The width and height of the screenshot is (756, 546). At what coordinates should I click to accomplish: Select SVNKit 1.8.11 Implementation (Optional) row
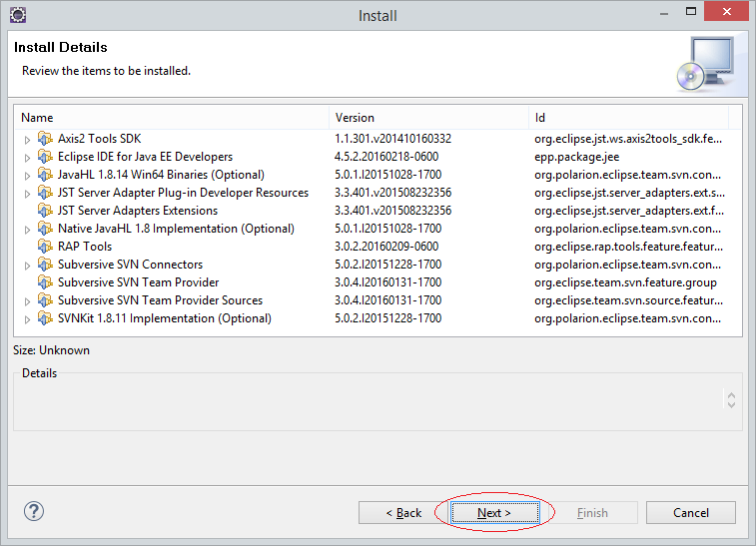pyautogui.click(x=378, y=318)
